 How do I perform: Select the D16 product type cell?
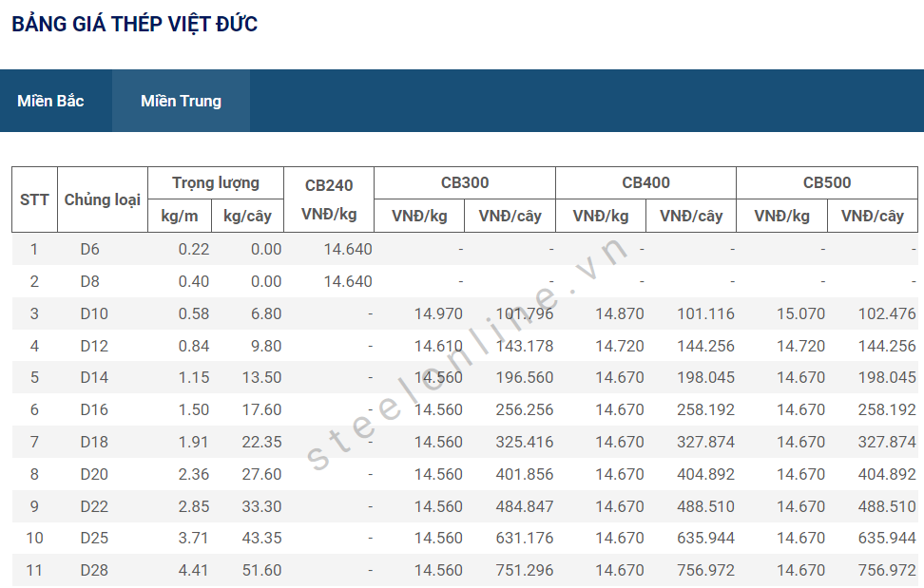94,409
